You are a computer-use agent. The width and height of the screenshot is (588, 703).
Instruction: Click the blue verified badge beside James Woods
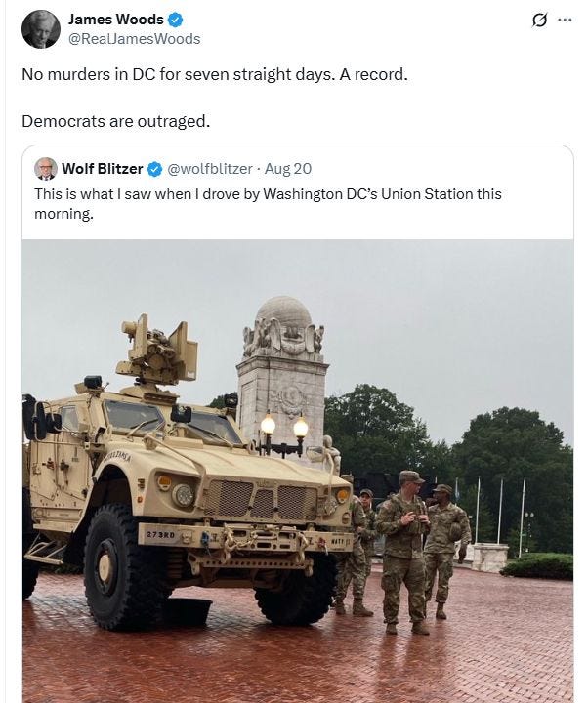[x=176, y=20]
